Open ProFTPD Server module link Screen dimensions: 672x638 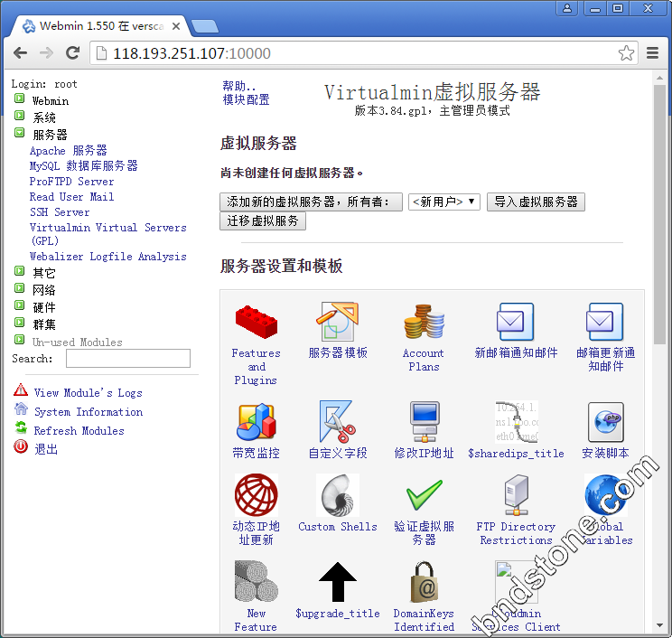click(x=71, y=182)
